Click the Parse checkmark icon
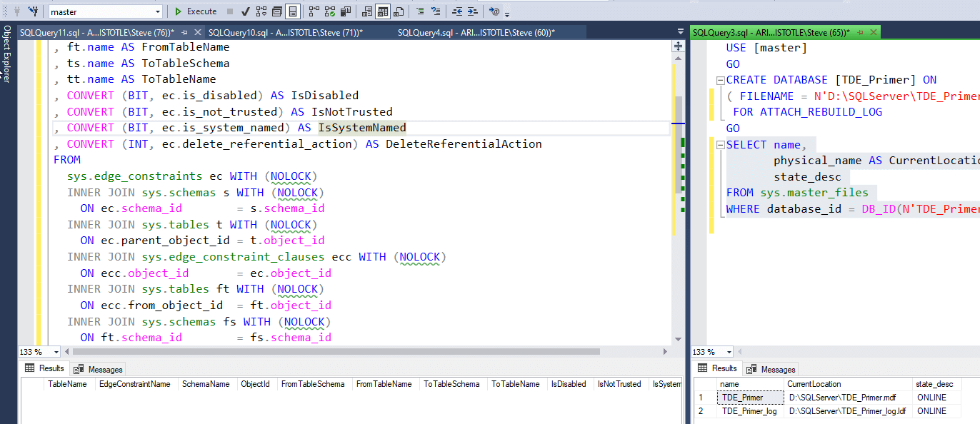 coord(245,11)
